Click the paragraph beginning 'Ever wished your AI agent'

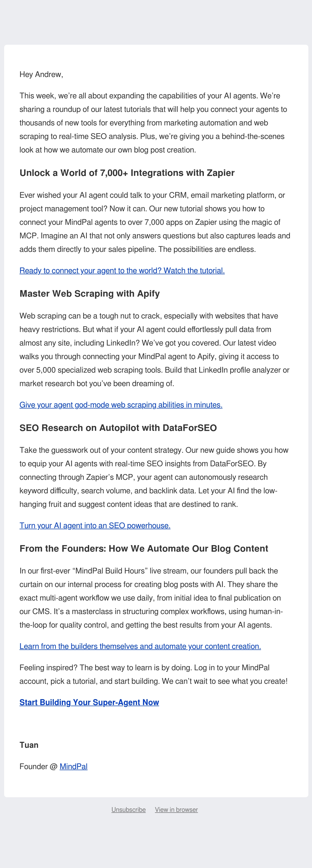point(155,222)
